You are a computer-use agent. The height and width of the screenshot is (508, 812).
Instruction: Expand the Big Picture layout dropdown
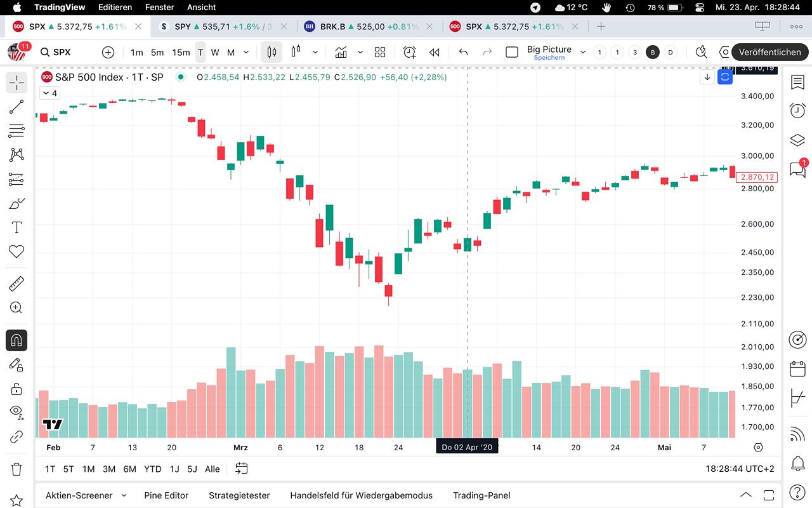583,52
